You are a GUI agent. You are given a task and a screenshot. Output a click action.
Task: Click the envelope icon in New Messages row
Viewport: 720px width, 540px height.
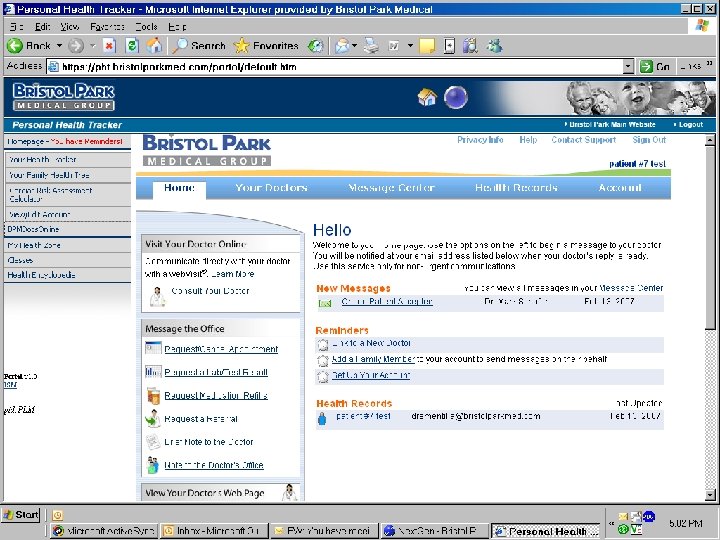click(325, 303)
